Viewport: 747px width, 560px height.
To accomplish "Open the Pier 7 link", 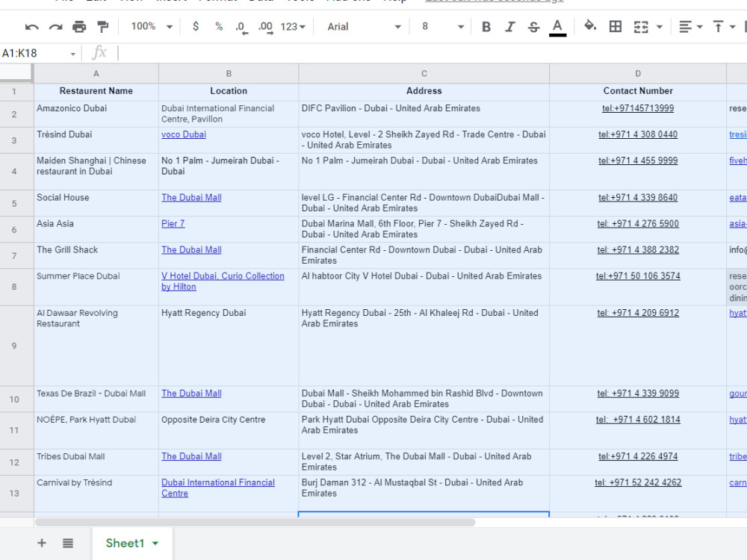I will click(173, 223).
